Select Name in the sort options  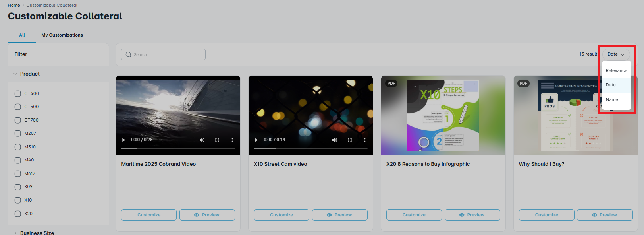point(612,99)
